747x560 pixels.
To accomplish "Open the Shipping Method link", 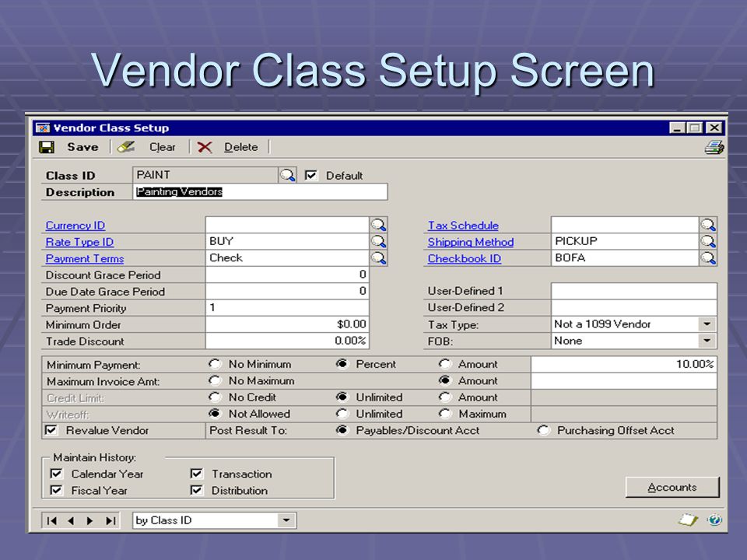I will [471, 242].
